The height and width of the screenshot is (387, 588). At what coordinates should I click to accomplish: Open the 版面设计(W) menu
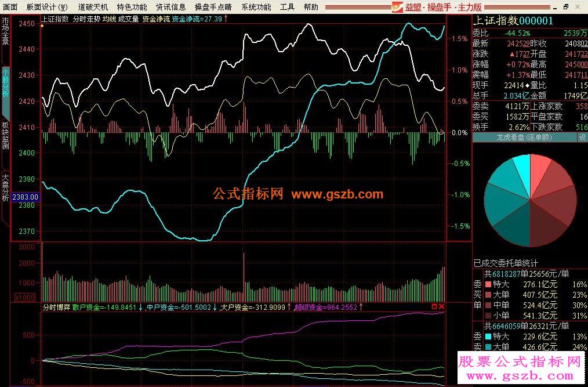47,7
